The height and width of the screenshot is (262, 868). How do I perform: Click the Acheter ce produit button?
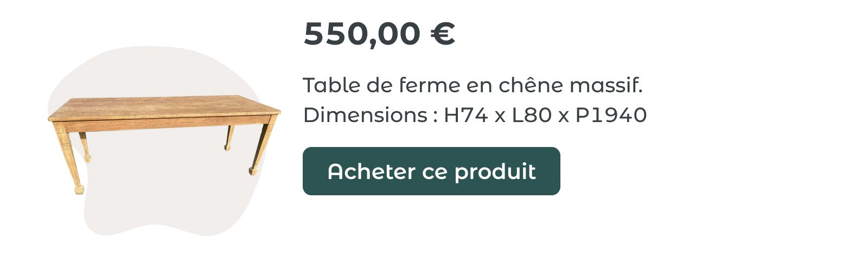coord(431,171)
